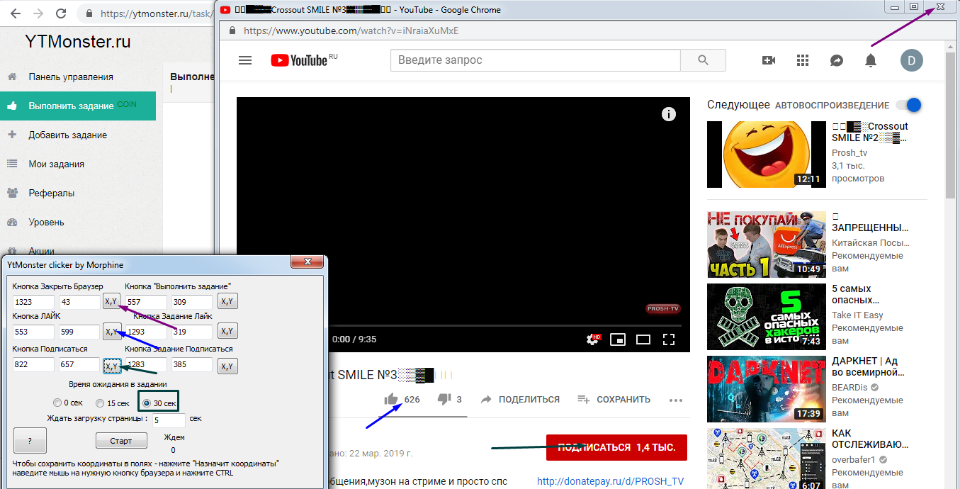Click X,Y button for Выполнить задание
Viewport: 960px width, 489px height.
pos(227,301)
